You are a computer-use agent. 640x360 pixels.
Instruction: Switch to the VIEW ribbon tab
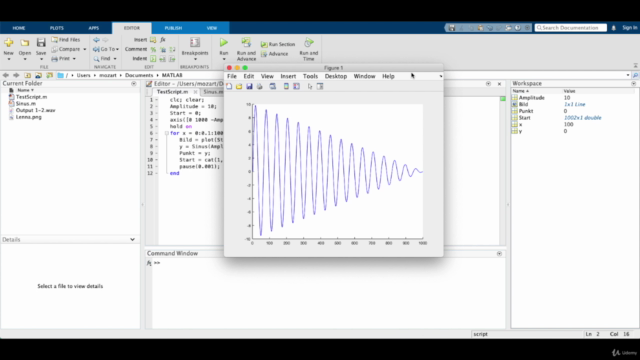pyautogui.click(x=212, y=28)
